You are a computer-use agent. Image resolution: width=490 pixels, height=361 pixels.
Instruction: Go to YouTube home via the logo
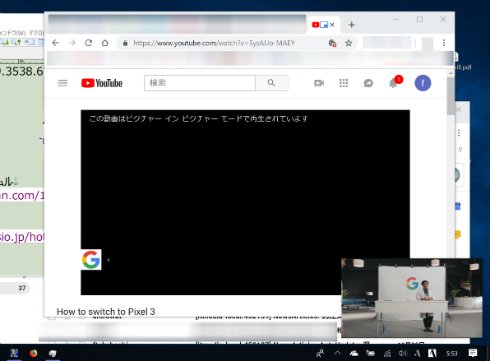[102, 83]
